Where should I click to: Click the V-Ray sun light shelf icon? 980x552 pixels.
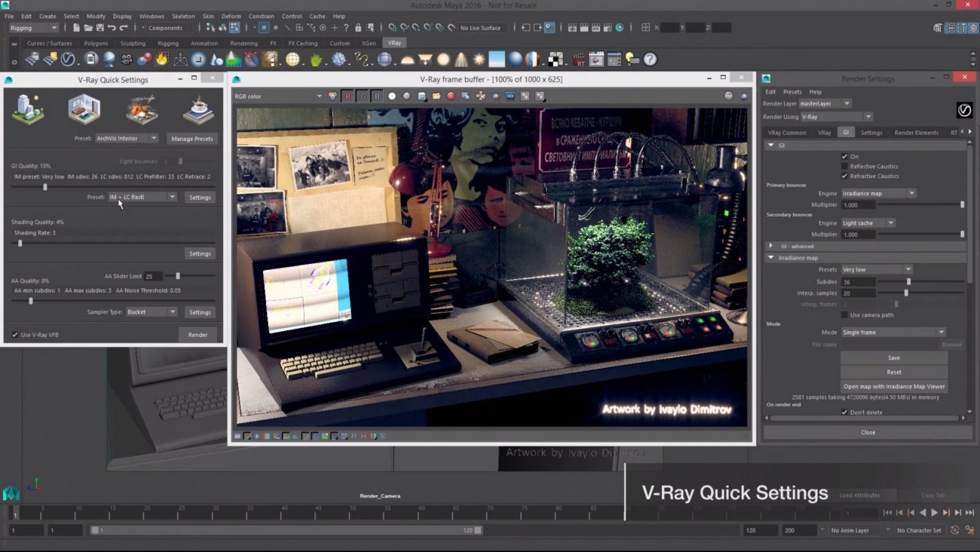[479, 59]
